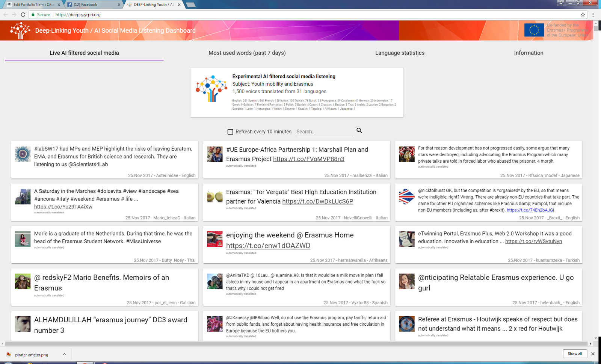The image size is (601, 364).
Task: Open flower avatar on @JKanesky post
Action: coord(215,324)
